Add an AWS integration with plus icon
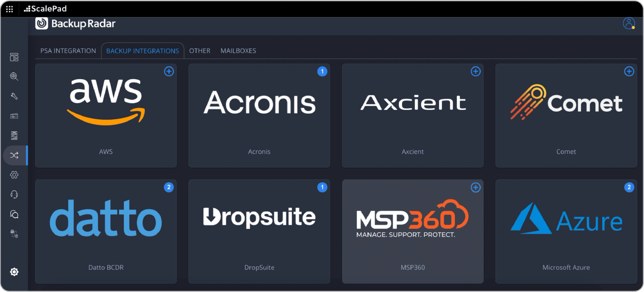The image size is (644, 292). [x=169, y=71]
